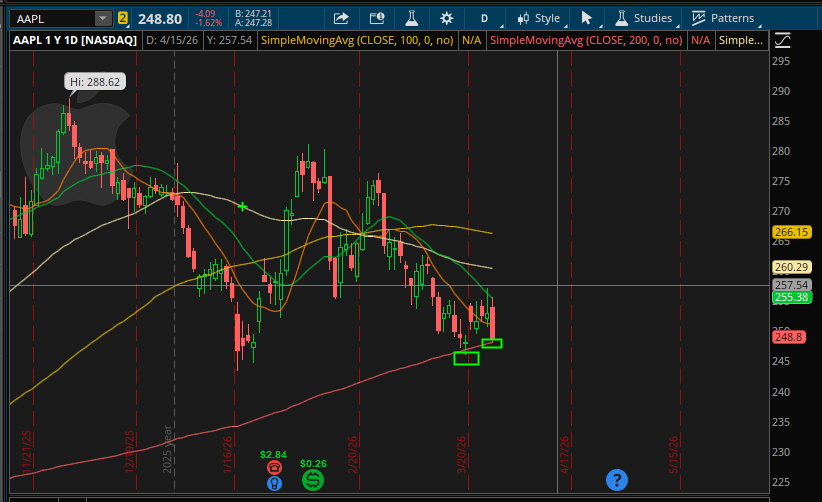Open the pointer drawing tools menu

(588, 19)
